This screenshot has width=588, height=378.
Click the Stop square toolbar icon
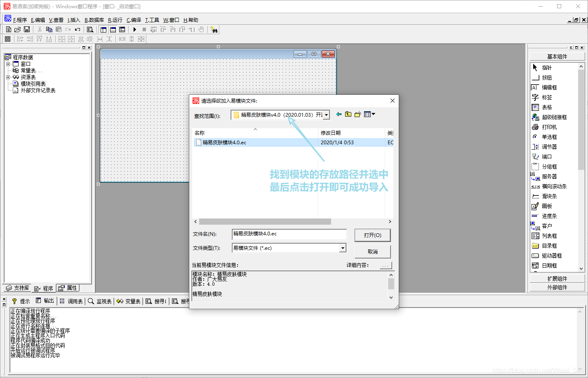(144, 29)
